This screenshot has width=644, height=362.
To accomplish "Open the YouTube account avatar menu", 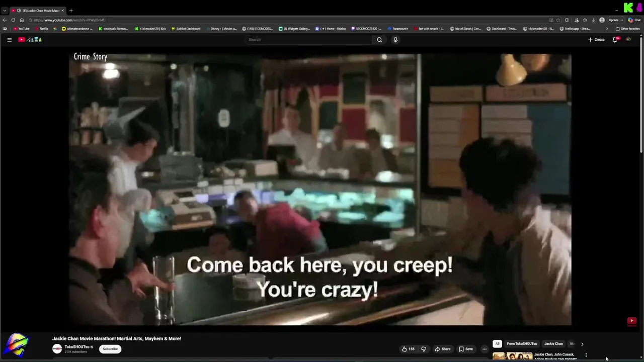I will [x=628, y=40].
